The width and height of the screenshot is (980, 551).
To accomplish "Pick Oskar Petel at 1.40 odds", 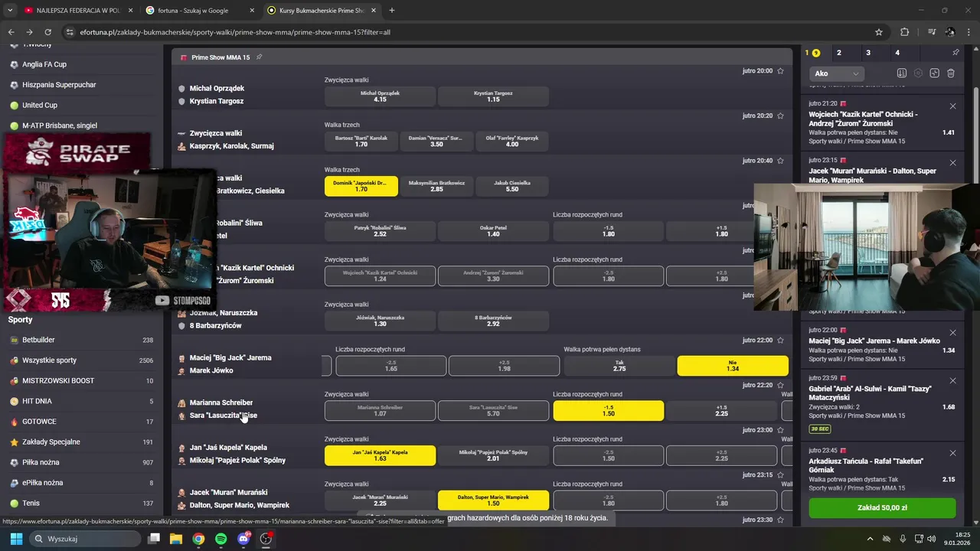I will coord(493,231).
